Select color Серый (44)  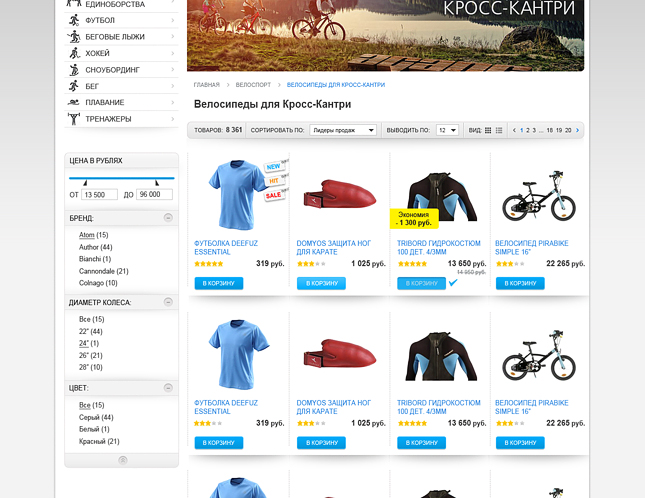[x=96, y=417]
